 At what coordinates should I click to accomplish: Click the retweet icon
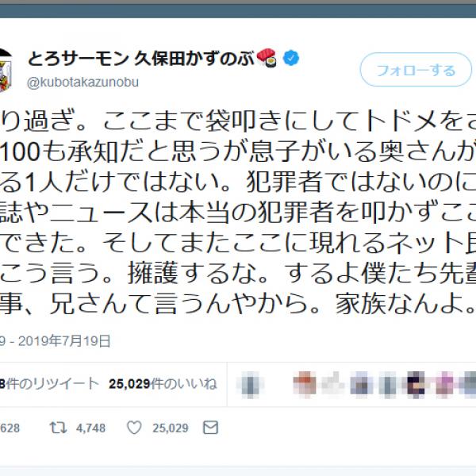pos(58,428)
